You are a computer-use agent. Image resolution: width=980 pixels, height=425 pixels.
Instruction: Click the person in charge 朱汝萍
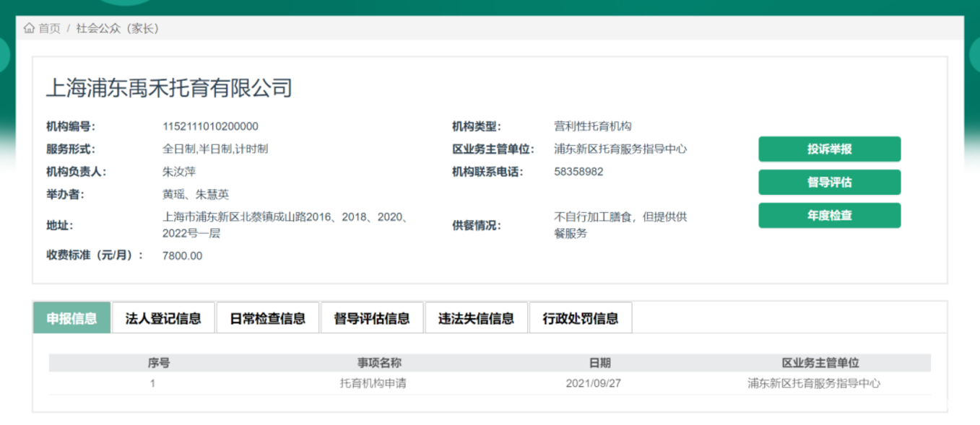click(x=179, y=172)
